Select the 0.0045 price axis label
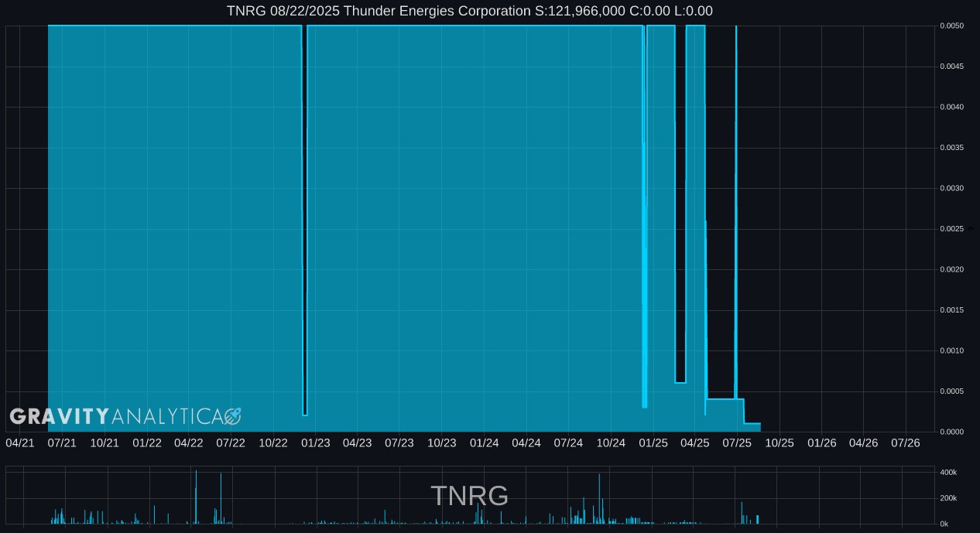Image resolution: width=980 pixels, height=533 pixels. click(952, 67)
